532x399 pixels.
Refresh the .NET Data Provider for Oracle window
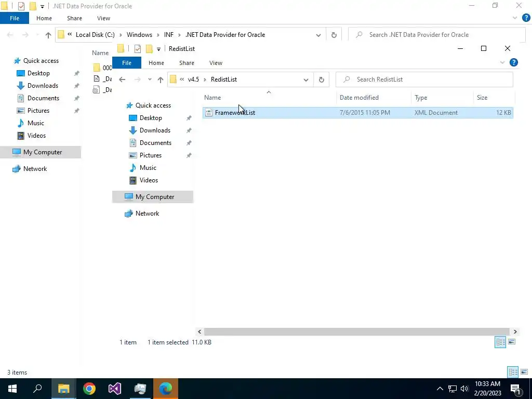point(334,35)
